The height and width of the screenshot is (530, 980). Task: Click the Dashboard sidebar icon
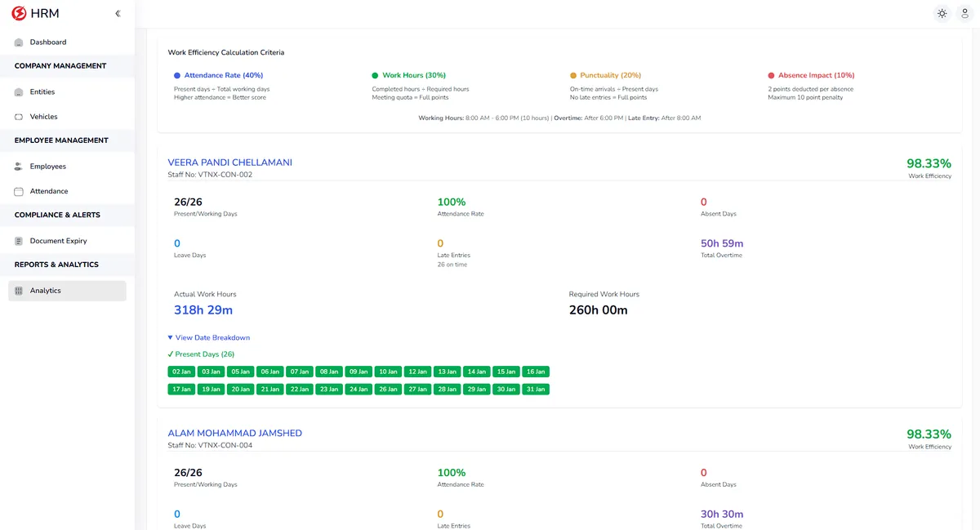point(19,42)
